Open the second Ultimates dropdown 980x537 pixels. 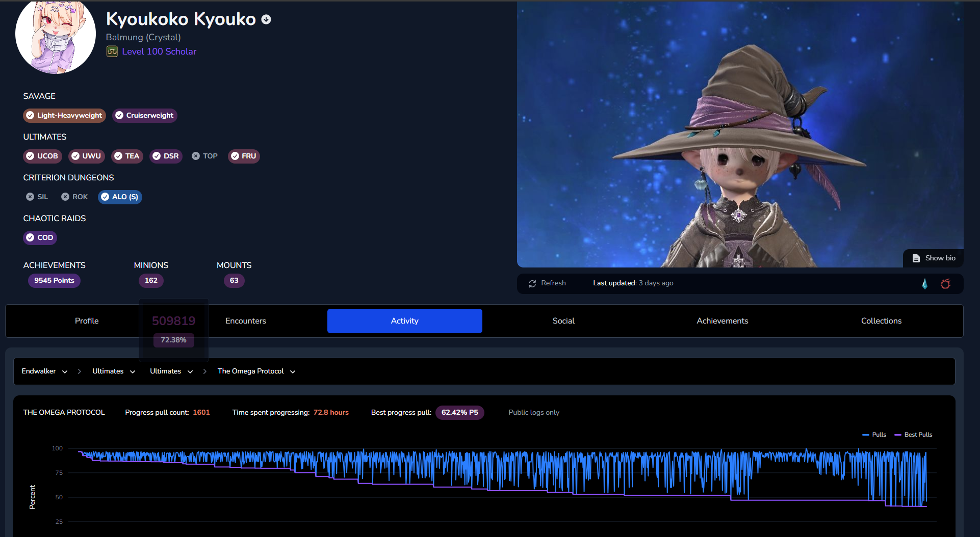[x=171, y=371]
